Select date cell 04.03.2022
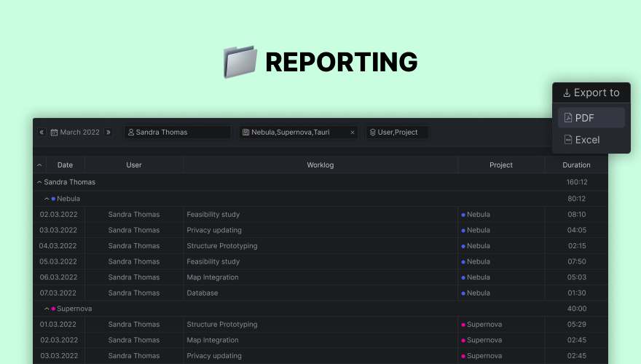The image size is (641, 364). point(58,246)
